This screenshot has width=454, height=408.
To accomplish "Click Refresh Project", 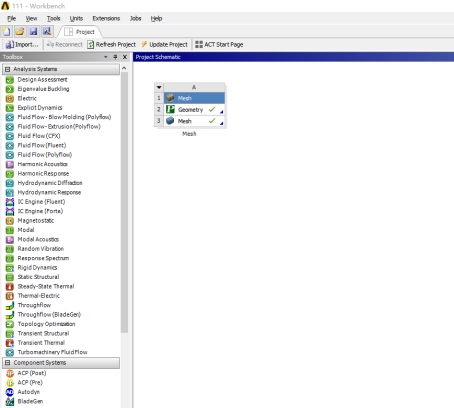I will click(x=111, y=44).
